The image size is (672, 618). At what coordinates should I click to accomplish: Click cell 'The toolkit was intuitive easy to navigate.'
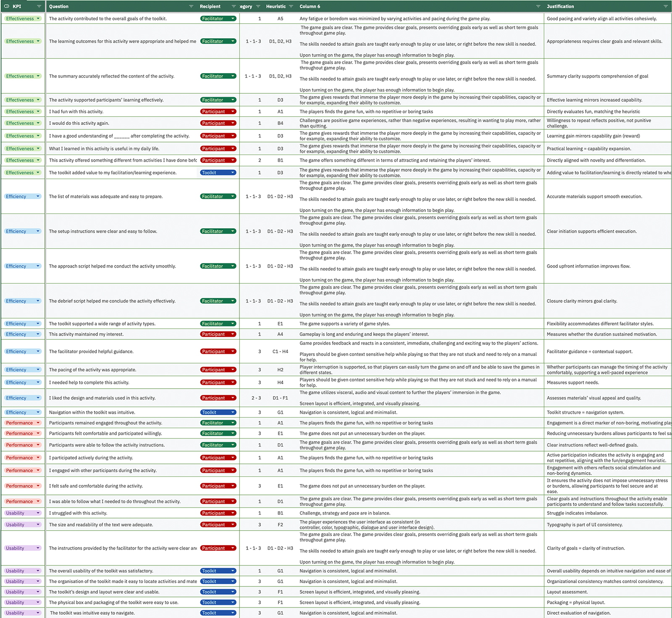pos(92,613)
